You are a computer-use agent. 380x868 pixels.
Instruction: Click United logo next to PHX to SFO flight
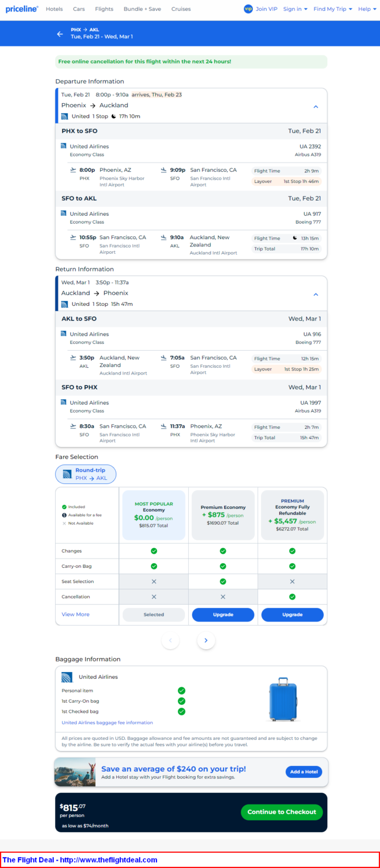click(64, 146)
